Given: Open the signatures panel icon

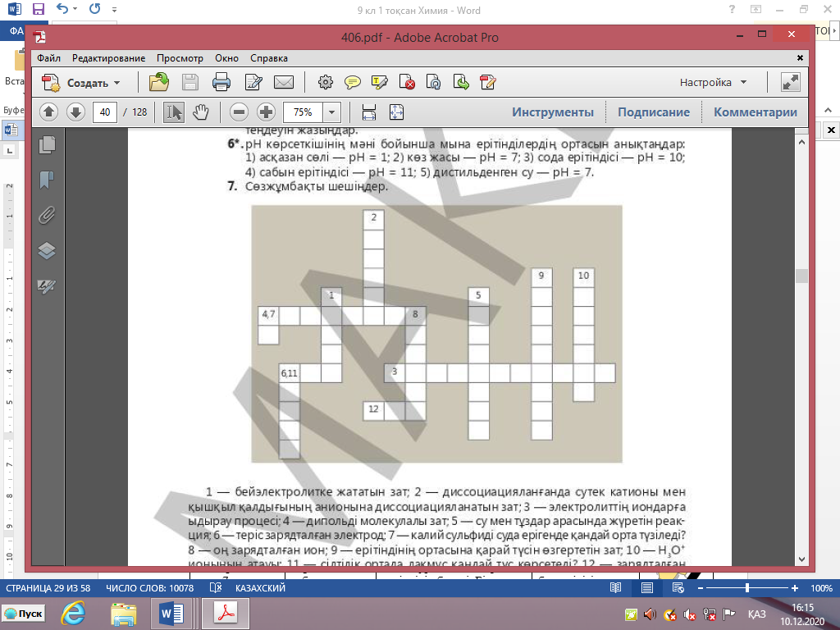Looking at the screenshot, I should tap(47, 286).
